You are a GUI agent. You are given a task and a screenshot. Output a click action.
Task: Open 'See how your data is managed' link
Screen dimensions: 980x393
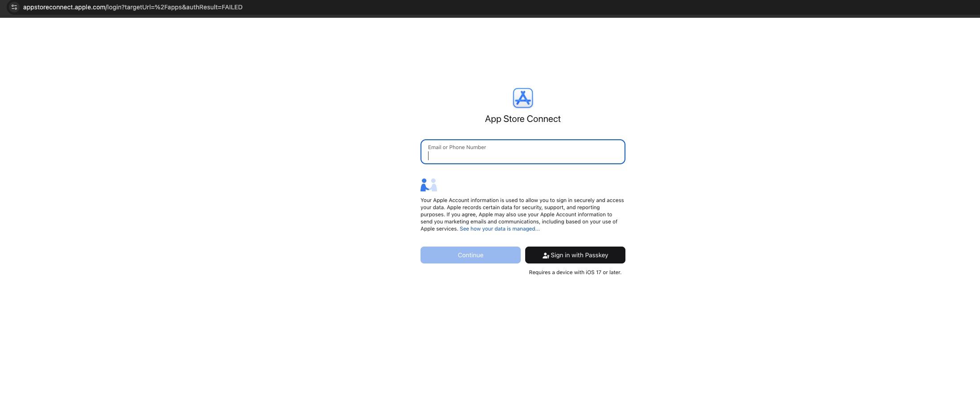499,229
